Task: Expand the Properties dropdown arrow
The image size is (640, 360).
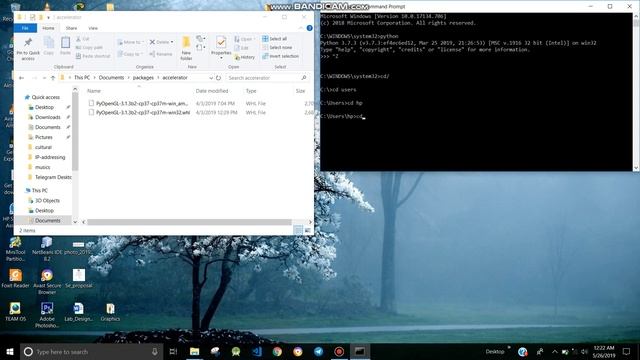Action: pos(221,58)
